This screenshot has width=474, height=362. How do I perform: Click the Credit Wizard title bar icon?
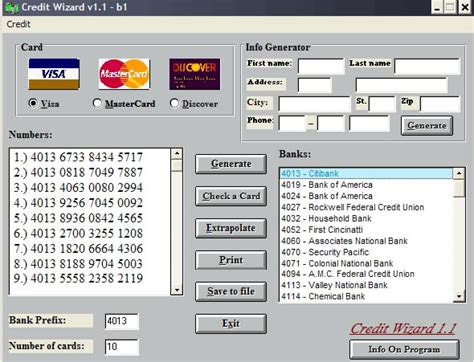coord(12,7)
